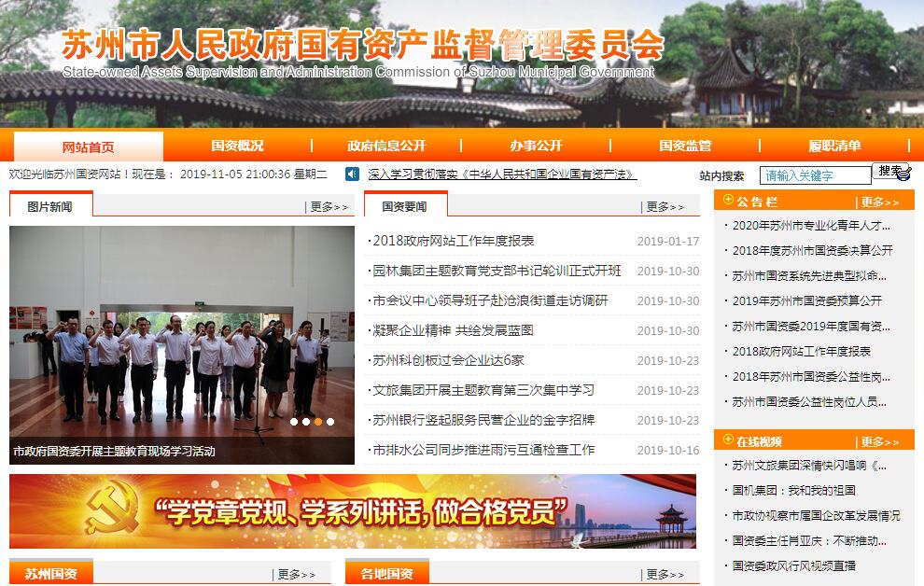Expand 更多 in the 公告栏 panel
Screen dimensions: 924x586
[879, 202]
